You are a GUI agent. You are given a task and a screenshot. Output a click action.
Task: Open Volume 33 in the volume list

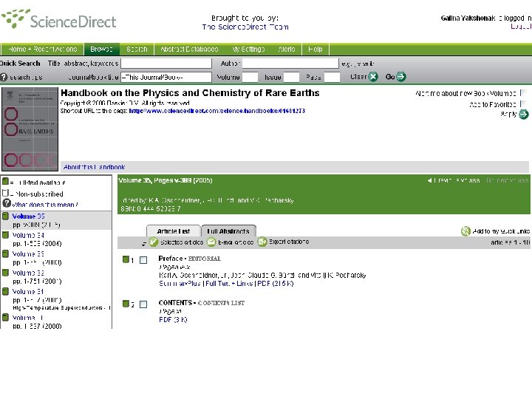pos(28,253)
